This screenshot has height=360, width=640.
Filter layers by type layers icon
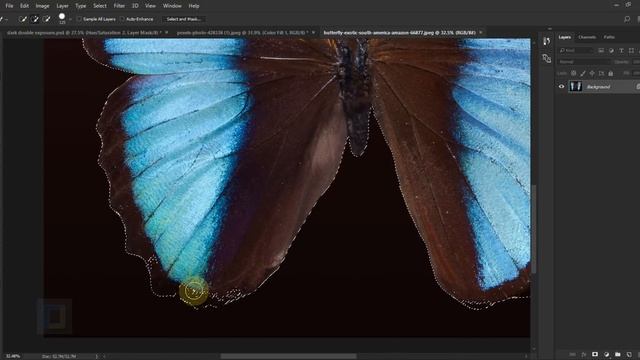[621, 50]
